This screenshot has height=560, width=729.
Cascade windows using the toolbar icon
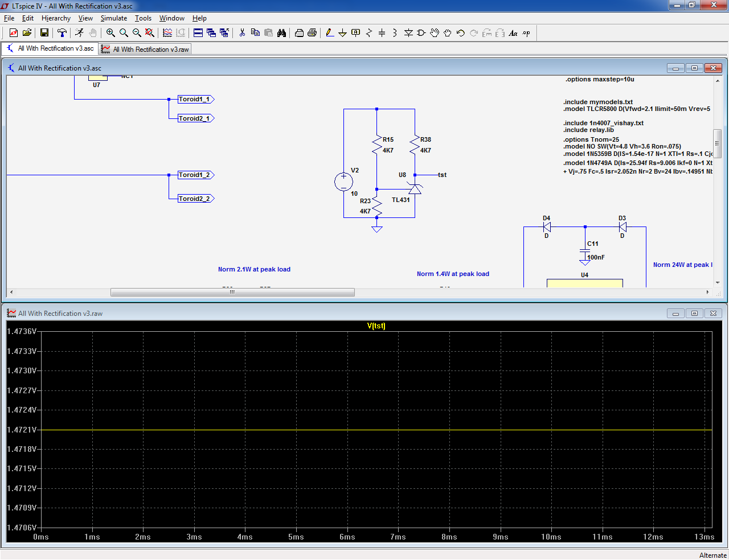[x=211, y=33]
